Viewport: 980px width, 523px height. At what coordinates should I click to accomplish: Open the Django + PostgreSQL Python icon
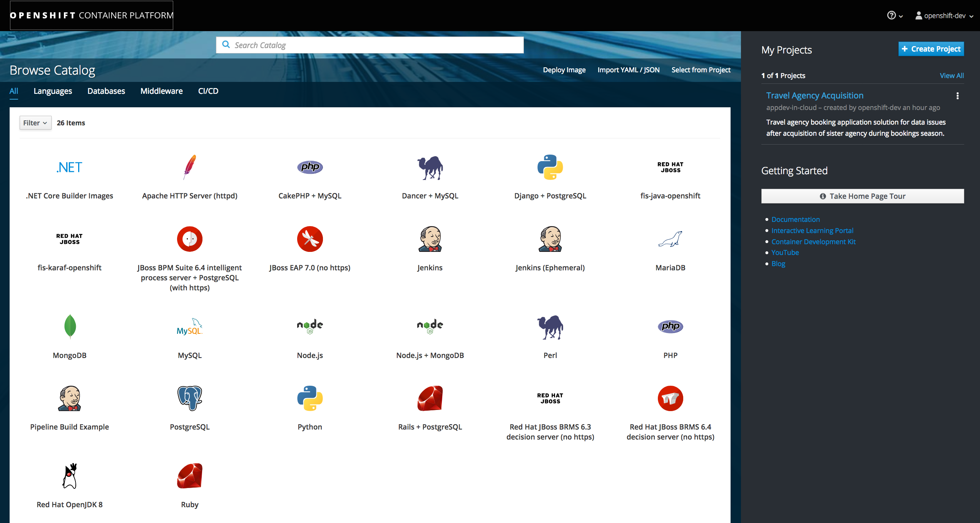(x=550, y=167)
